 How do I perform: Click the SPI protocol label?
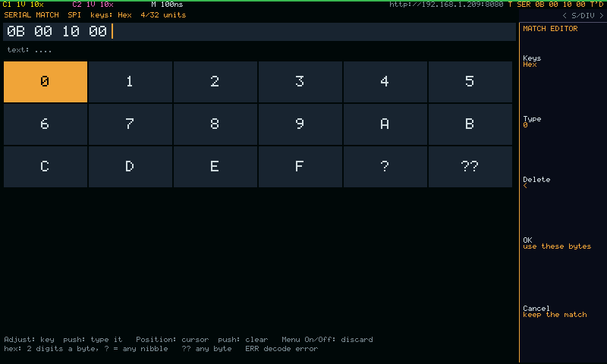pyautogui.click(x=74, y=15)
